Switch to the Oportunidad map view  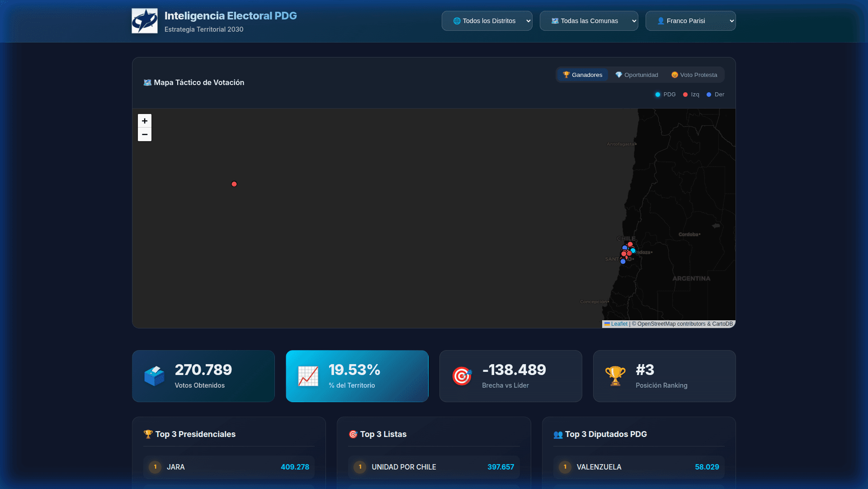click(x=637, y=75)
